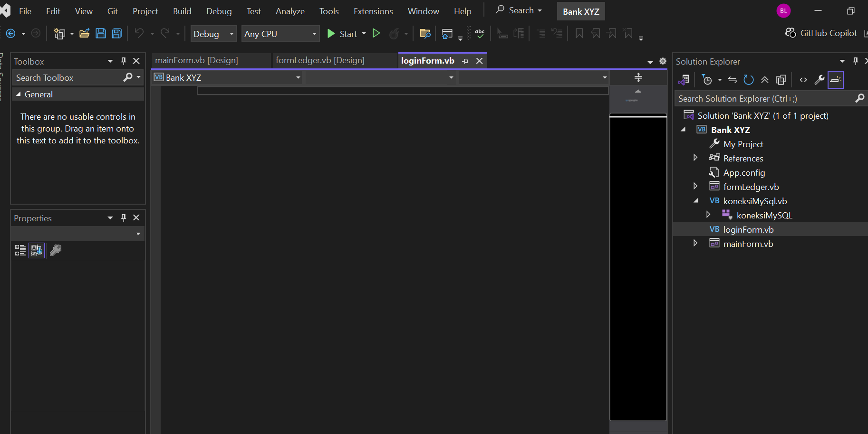The height and width of the screenshot is (434, 868).
Task: Collapse the General group in Toolbox
Action: click(x=19, y=94)
